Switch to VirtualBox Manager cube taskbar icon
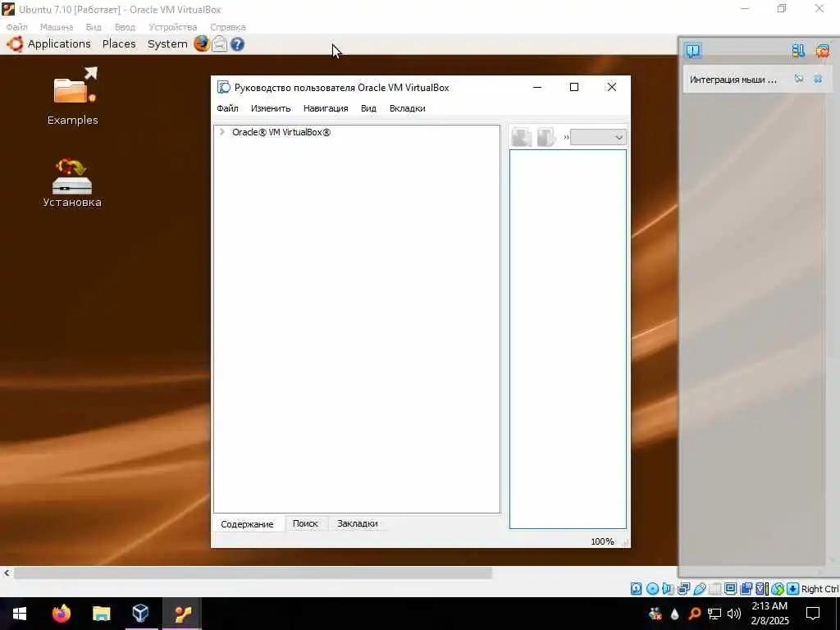 [140, 614]
